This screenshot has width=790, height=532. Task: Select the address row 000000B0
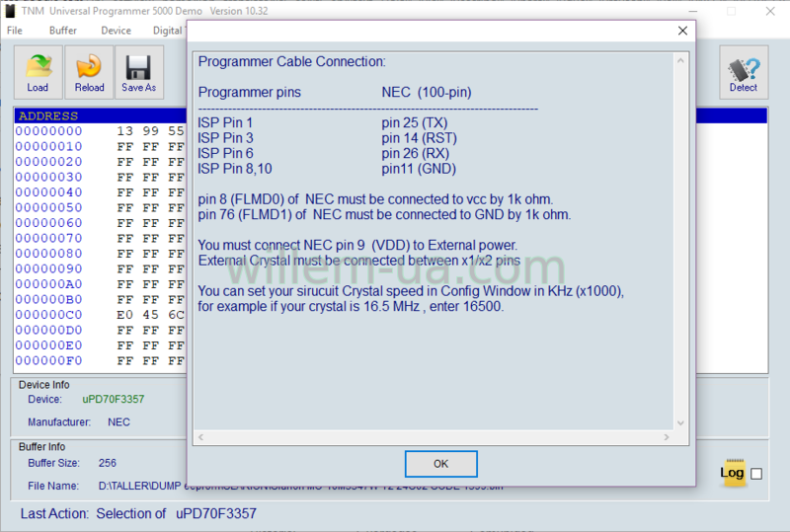(48, 299)
